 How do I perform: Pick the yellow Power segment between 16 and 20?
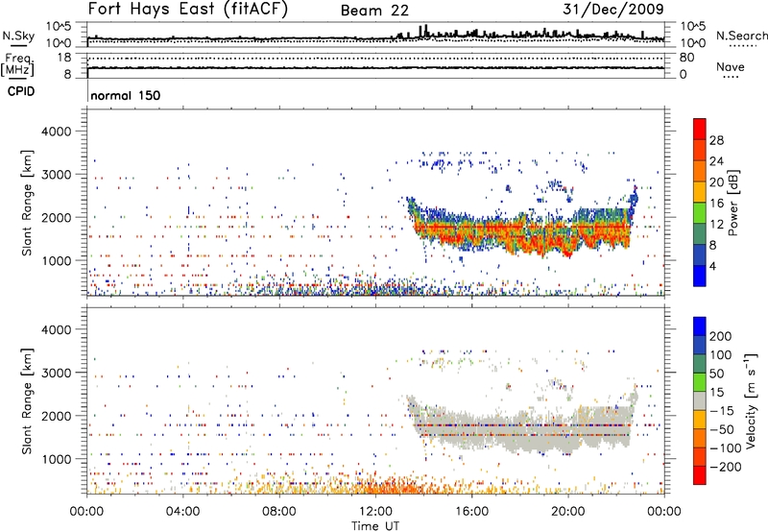click(x=700, y=192)
